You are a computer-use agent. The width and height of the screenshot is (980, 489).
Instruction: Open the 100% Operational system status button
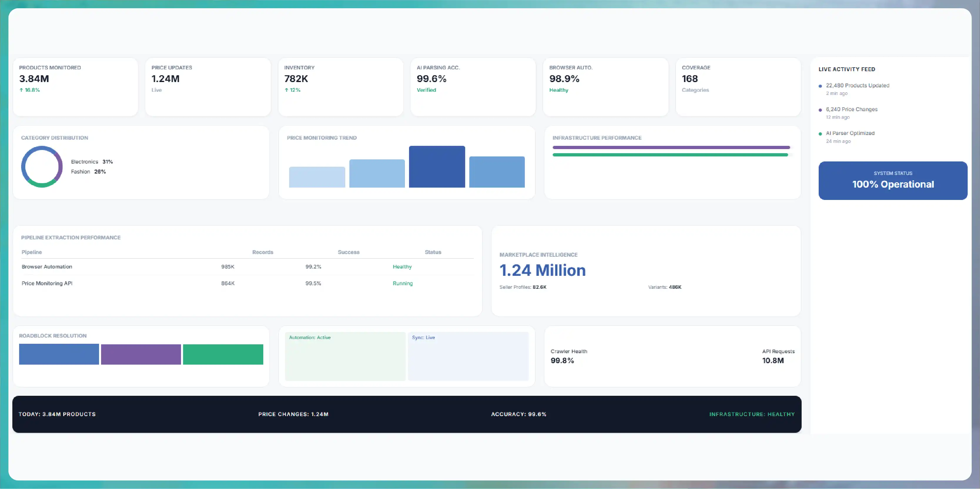coord(893,180)
